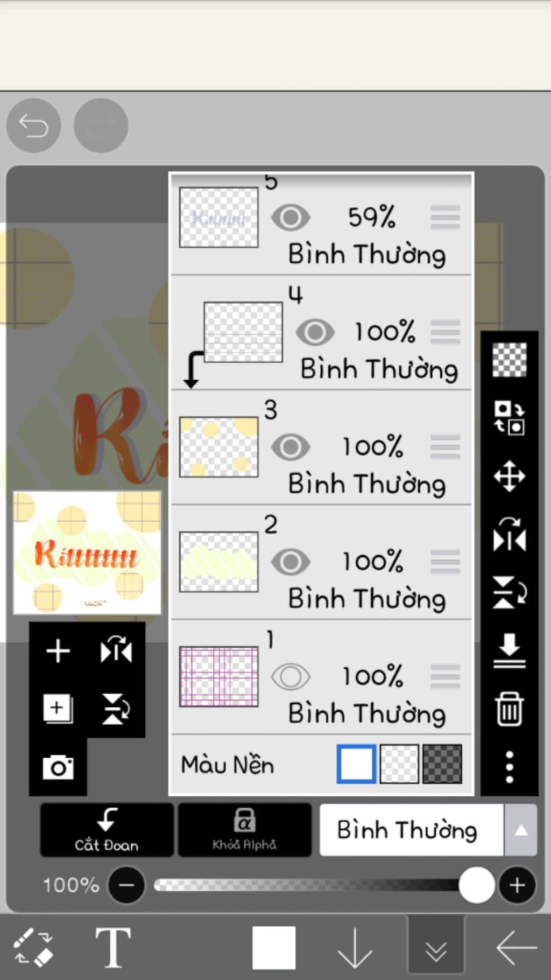Open the Bình Thường blend mode dropdown
This screenshot has height=980, width=551.
412,830
